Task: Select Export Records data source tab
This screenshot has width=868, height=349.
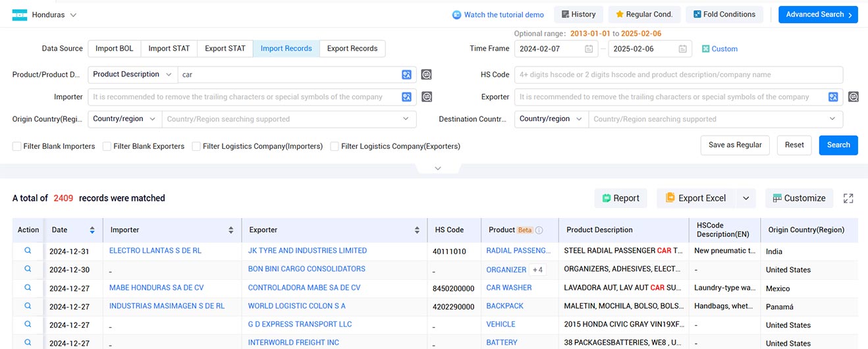Action: (x=352, y=49)
